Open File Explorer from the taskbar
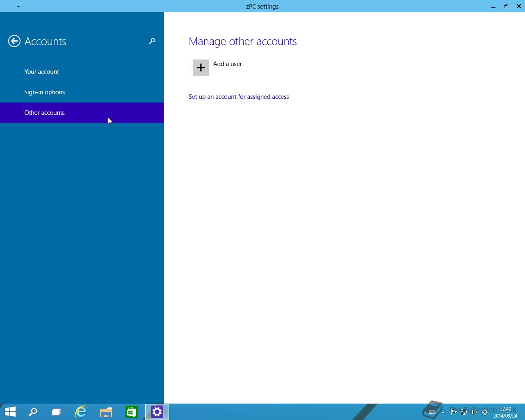This screenshot has width=525, height=420. point(106,412)
